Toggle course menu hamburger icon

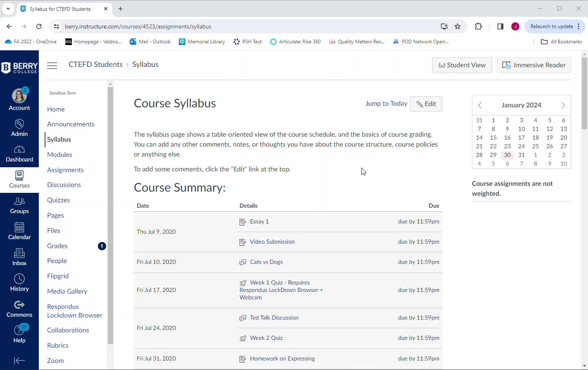52,65
